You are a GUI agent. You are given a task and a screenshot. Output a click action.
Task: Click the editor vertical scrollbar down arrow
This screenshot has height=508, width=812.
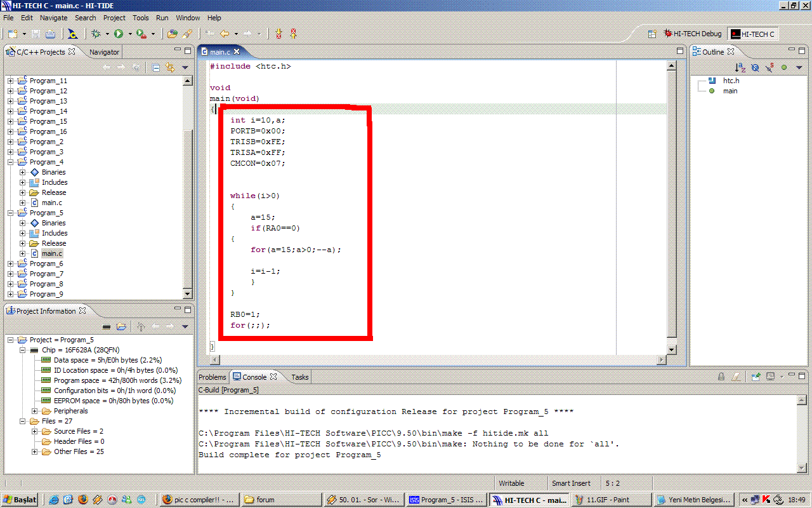coord(672,349)
